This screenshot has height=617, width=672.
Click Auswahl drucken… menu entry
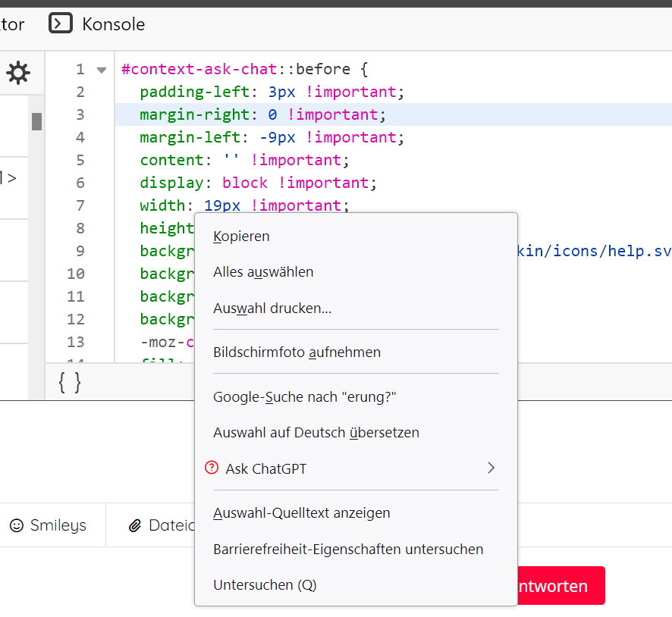click(x=272, y=308)
